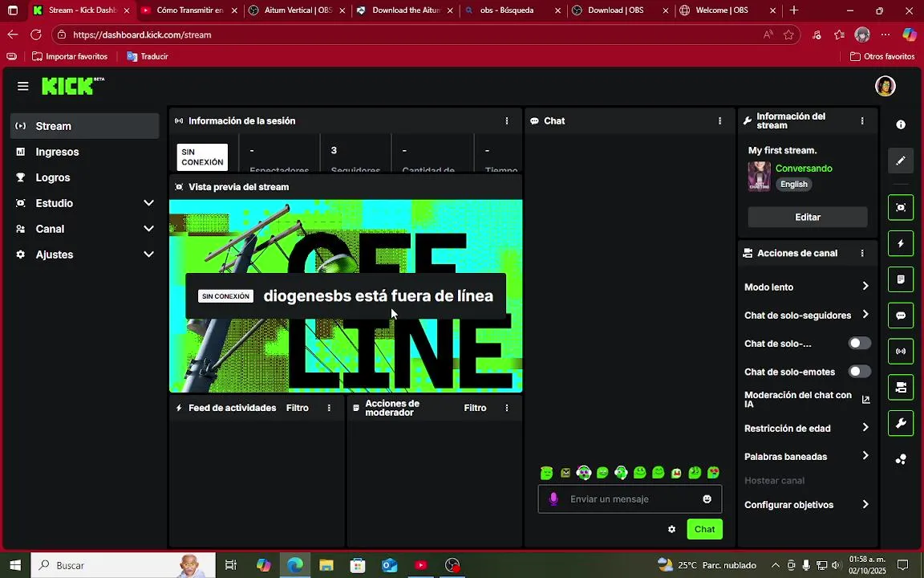The image size is (924, 578).
Task: Open the Filtro in Feed de actividades
Action: click(x=297, y=408)
